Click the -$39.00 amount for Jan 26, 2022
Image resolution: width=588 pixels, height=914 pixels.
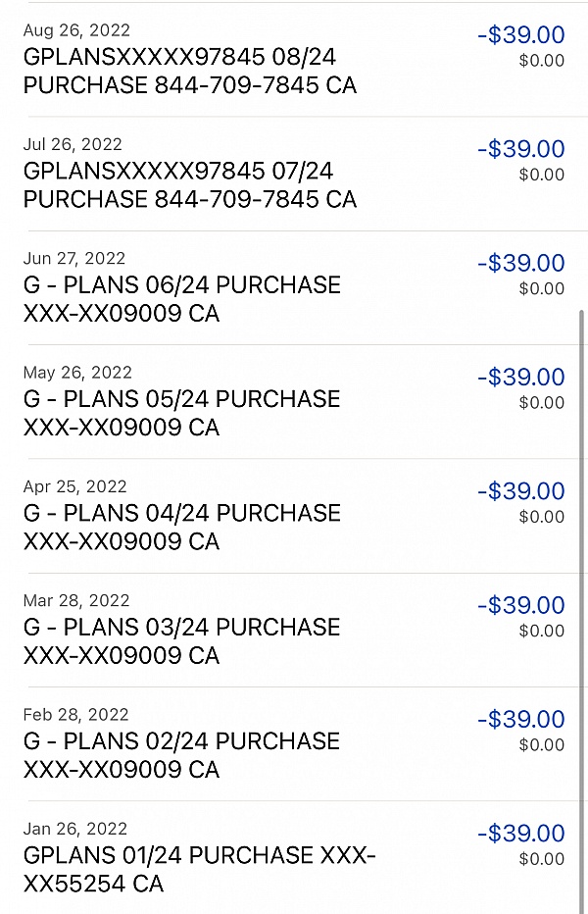[520, 833]
